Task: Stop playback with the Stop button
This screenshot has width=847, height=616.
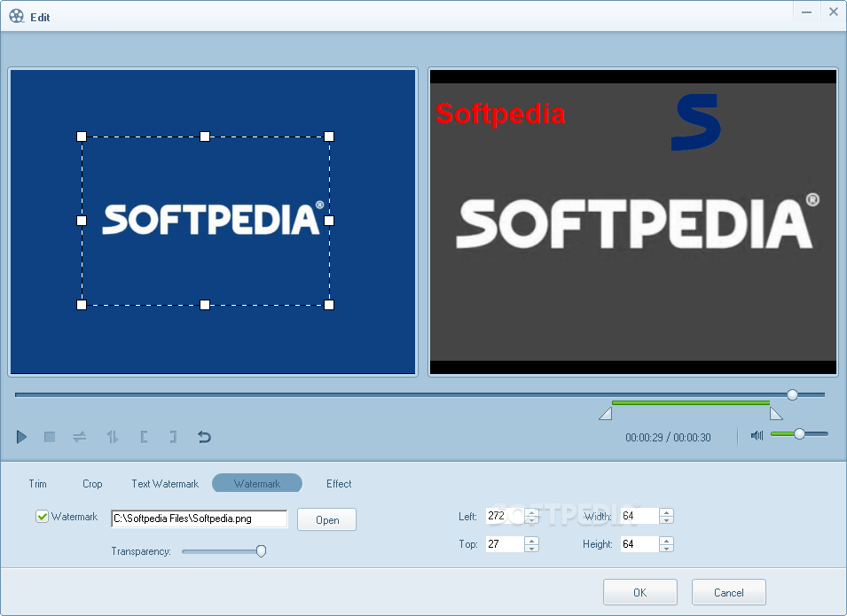Action: [x=49, y=437]
